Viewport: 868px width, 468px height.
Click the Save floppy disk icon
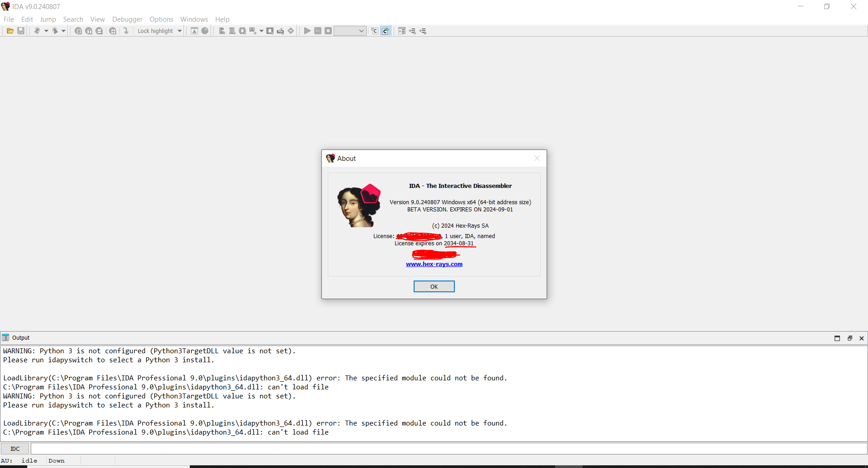coord(21,31)
